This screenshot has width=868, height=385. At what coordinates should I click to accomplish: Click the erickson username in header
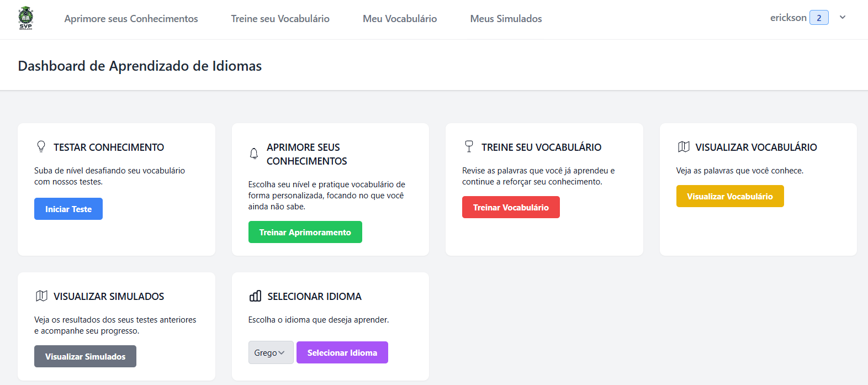point(788,18)
